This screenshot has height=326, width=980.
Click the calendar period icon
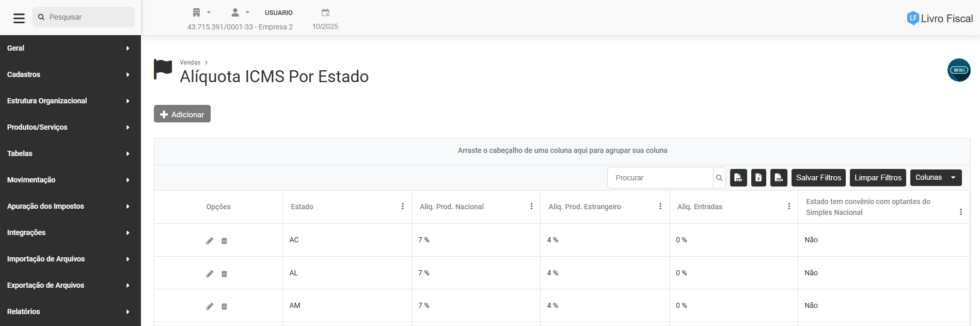pos(325,12)
